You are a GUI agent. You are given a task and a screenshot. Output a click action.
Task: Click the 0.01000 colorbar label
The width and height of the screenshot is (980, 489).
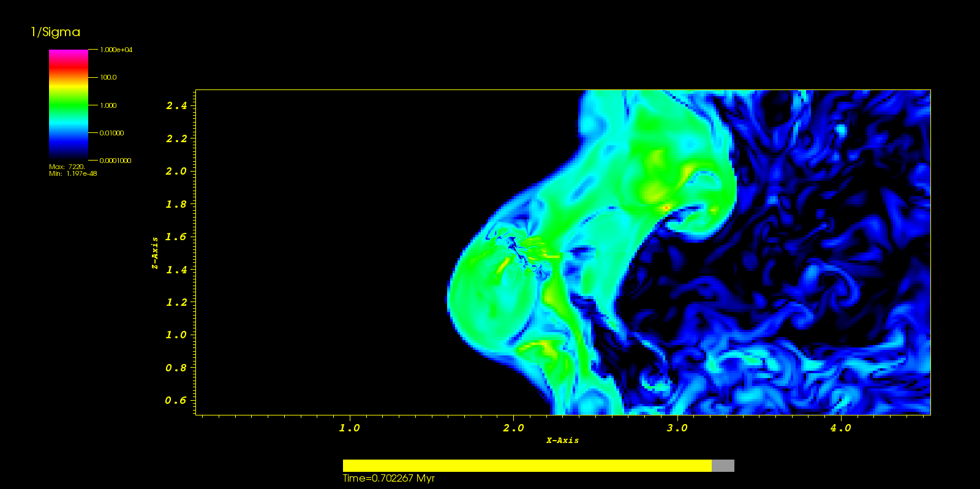[x=112, y=133]
